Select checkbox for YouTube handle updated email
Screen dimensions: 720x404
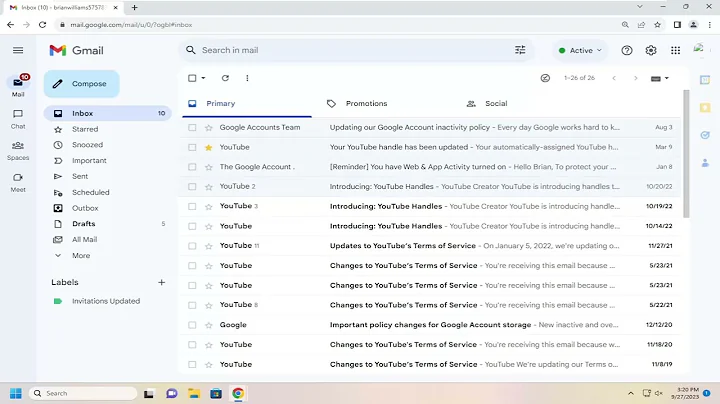tap(192, 147)
